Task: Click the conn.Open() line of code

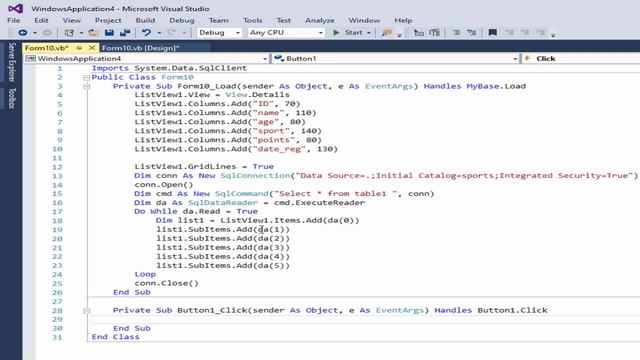Action: pyautogui.click(x=164, y=184)
